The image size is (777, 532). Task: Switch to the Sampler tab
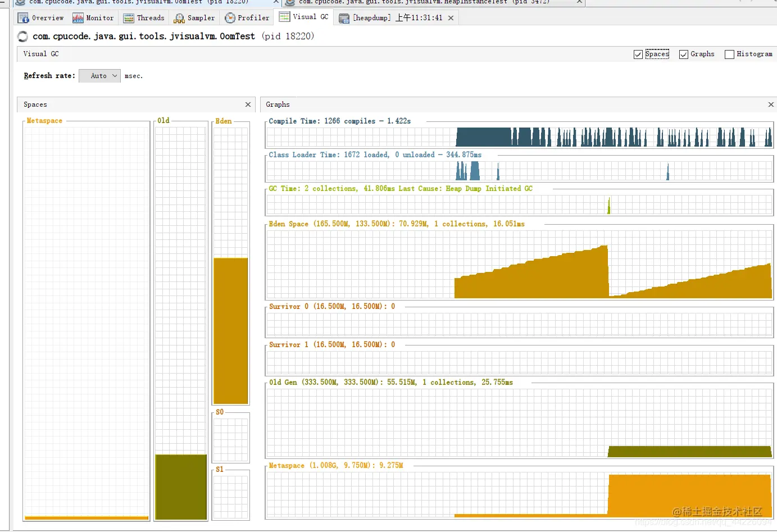[x=194, y=18]
